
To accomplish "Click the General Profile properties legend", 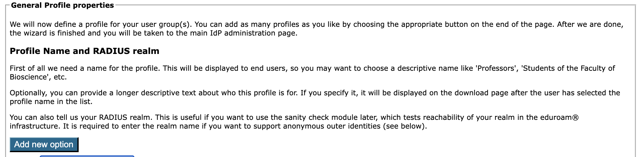I will (62, 5).
